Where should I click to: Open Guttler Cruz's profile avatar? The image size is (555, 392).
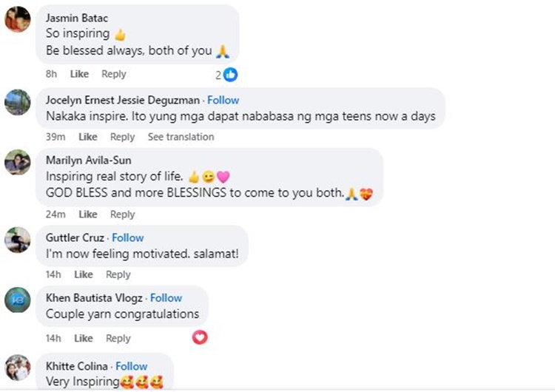pos(18,240)
